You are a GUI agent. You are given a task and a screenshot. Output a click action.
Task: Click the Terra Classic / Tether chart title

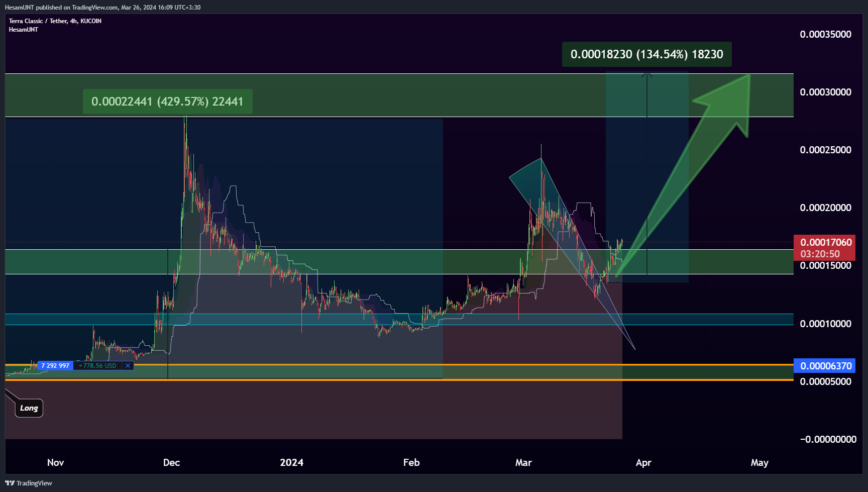[x=55, y=21]
